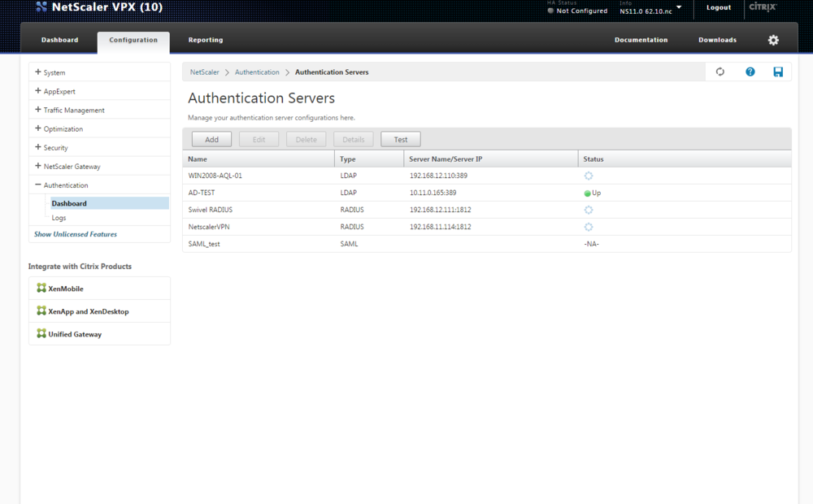Click the Show Unlicensed Features link
Image resolution: width=813 pixels, height=504 pixels.
[x=75, y=233]
